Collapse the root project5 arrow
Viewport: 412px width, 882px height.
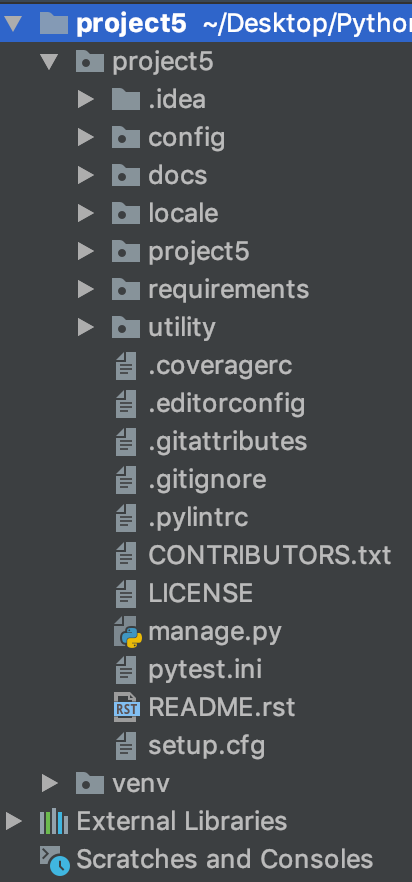pyautogui.click(x=13, y=24)
